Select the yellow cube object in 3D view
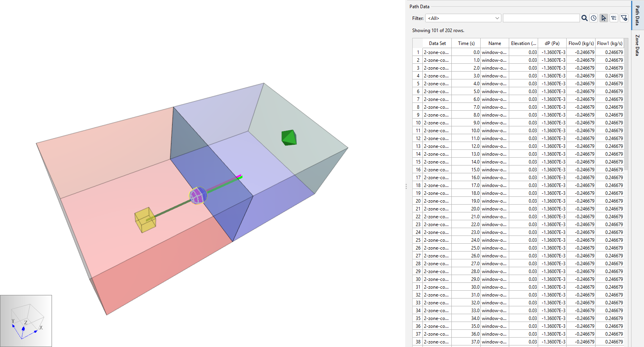The height and width of the screenshot is (347, 644). coord(145,220)
